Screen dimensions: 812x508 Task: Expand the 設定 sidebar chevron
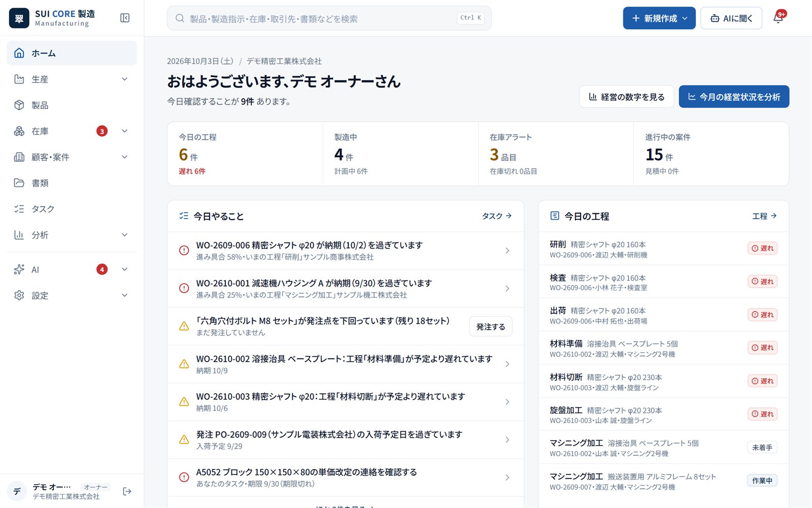tap(125, 295)
